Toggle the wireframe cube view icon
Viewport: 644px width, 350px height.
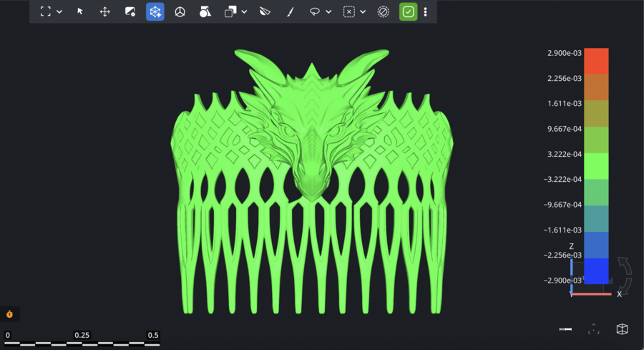(x=622, y=329)
